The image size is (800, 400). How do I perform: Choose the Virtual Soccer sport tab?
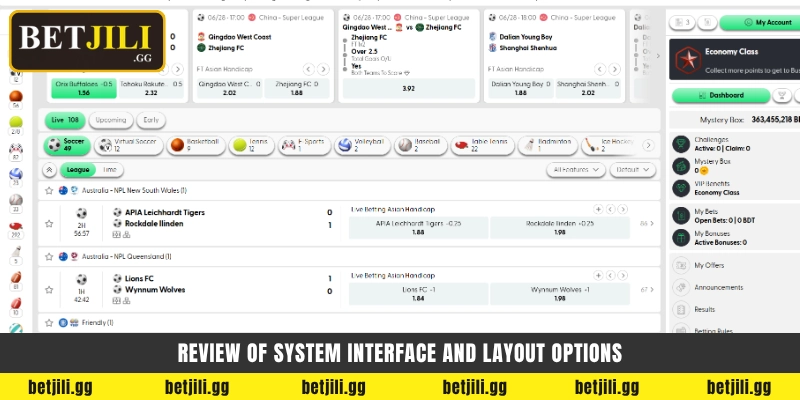tap(129, 145)
